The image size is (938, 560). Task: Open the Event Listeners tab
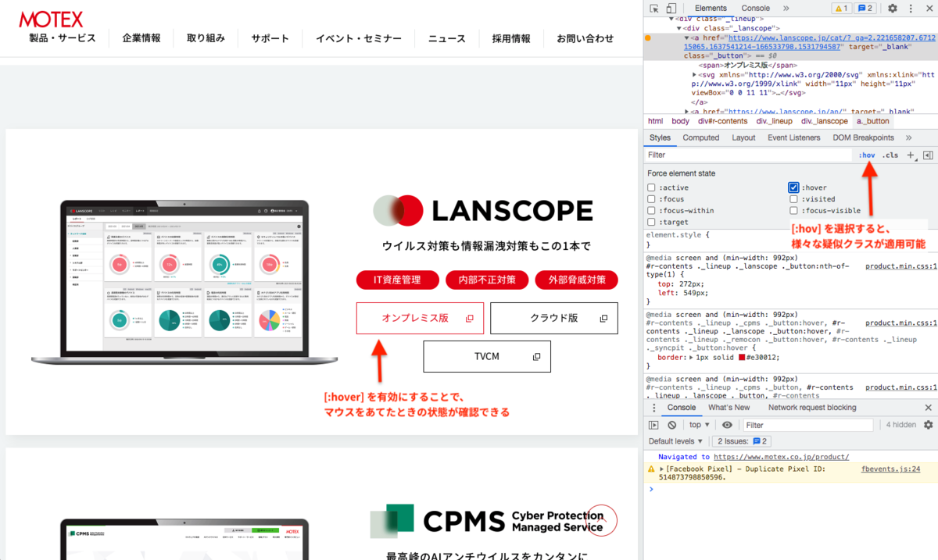(x=794, y=138)
